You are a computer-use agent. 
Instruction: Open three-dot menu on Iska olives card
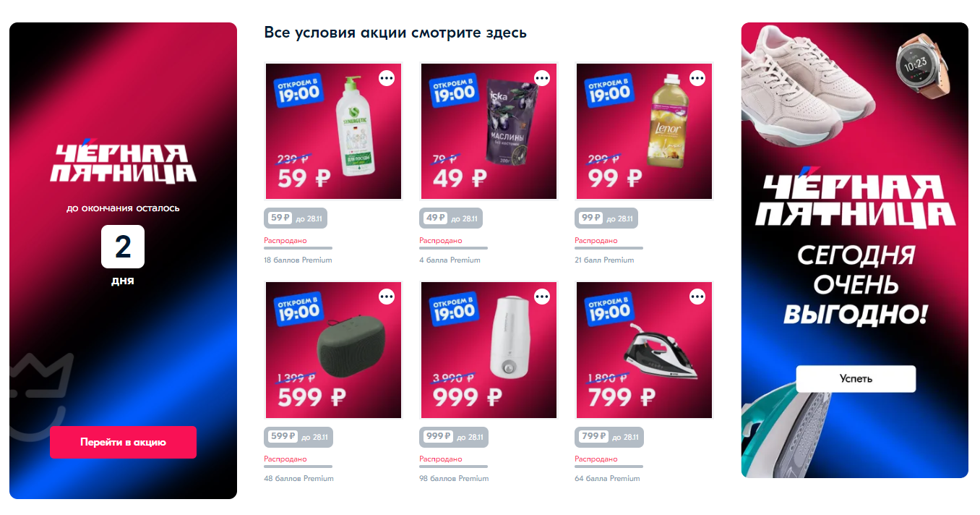click(542, 78)
